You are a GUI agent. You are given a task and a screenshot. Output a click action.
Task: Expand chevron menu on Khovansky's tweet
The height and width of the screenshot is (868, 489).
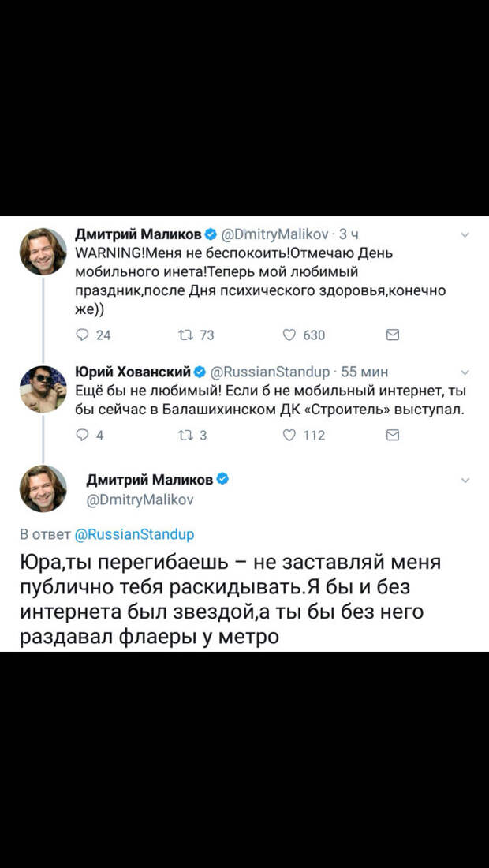tap(465, 372)
